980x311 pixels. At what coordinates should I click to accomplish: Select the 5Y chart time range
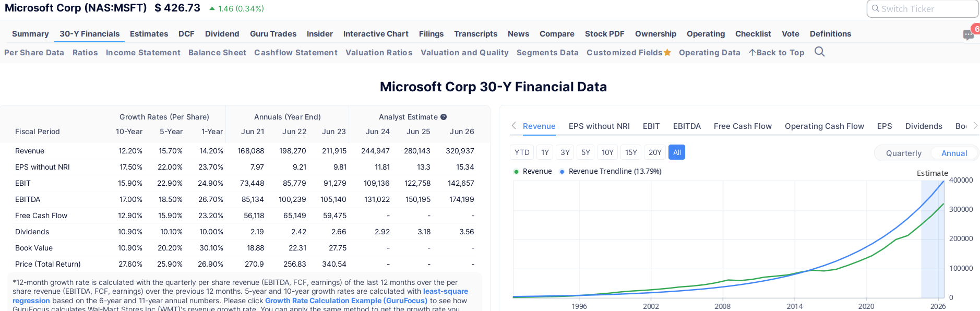585,152
